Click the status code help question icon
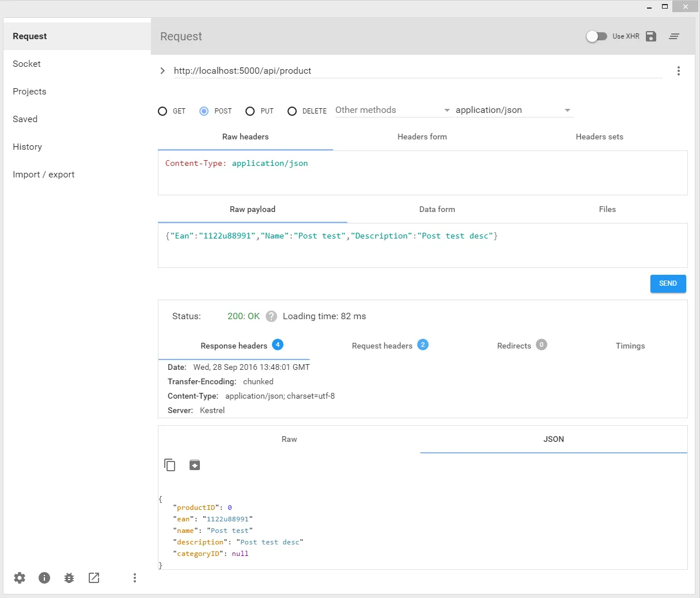700x598 pixels. tap(271, 316)
